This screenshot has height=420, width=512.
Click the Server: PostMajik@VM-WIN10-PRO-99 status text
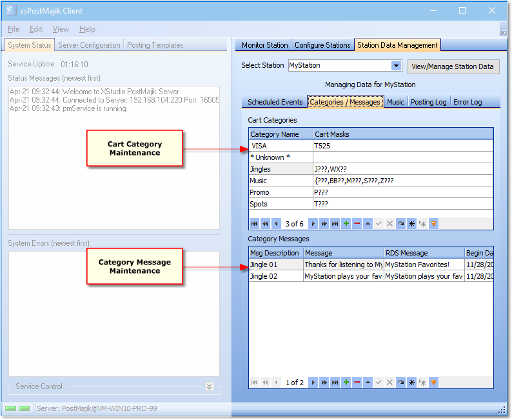(x=97, y=408)
